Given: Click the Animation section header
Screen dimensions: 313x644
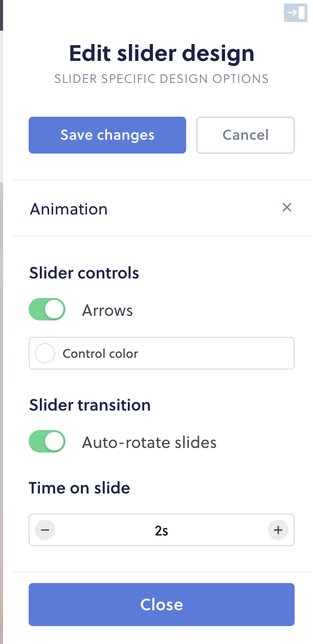Looking at the screenshot, I should click(69, 209).
